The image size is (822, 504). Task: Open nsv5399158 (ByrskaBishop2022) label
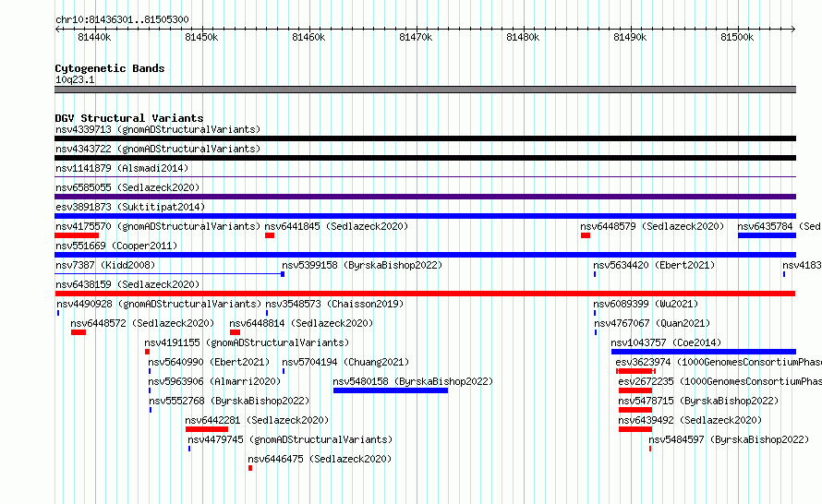coord(362,265)
